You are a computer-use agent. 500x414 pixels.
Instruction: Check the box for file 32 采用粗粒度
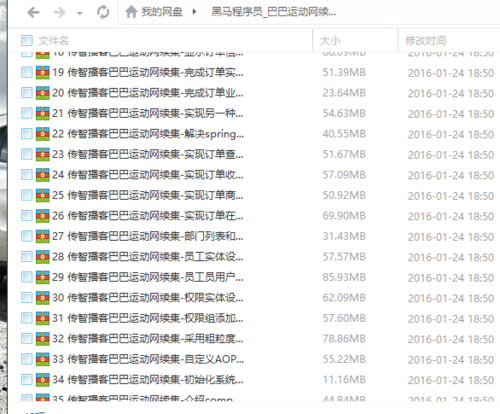pos(27,338)
